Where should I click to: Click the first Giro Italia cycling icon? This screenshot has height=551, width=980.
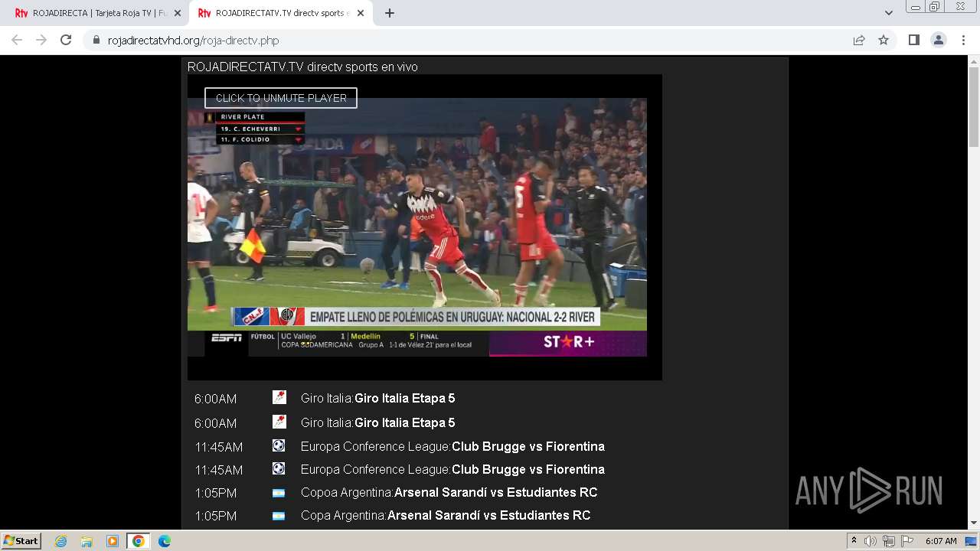(279, 397)
